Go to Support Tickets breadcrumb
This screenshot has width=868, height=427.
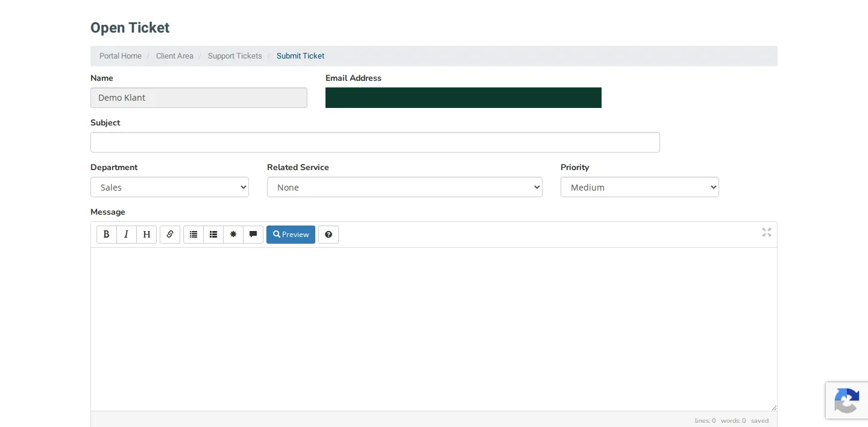pyautogui.click(x=235, y=56)
